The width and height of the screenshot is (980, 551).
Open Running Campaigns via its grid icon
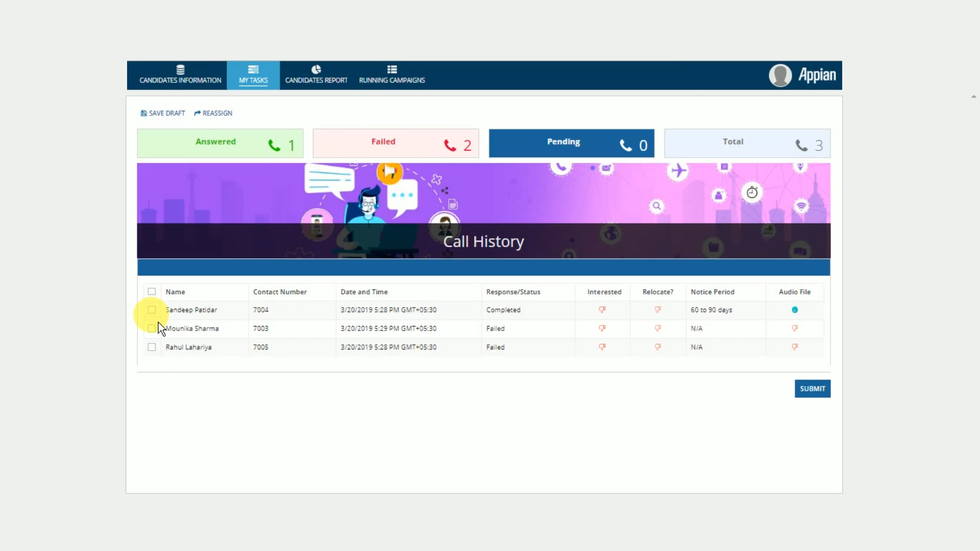point(391,70)
